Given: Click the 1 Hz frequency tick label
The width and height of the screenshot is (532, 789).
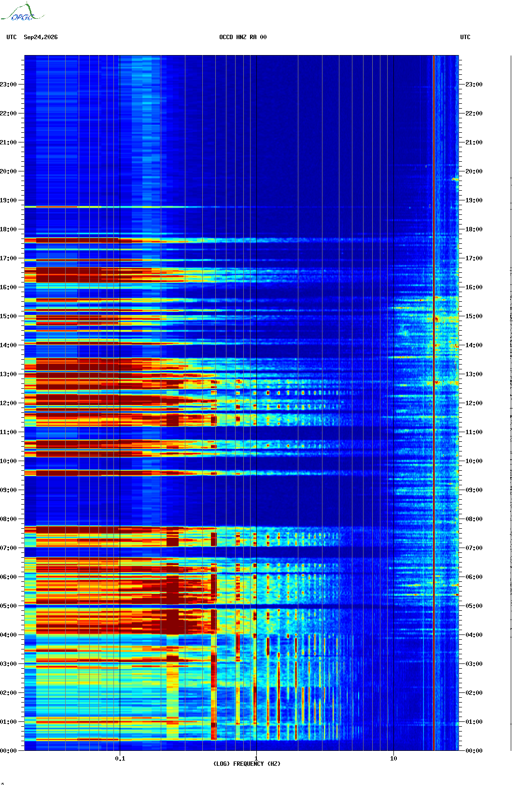Looking at the screenshot, I should [x=256, y=759].
